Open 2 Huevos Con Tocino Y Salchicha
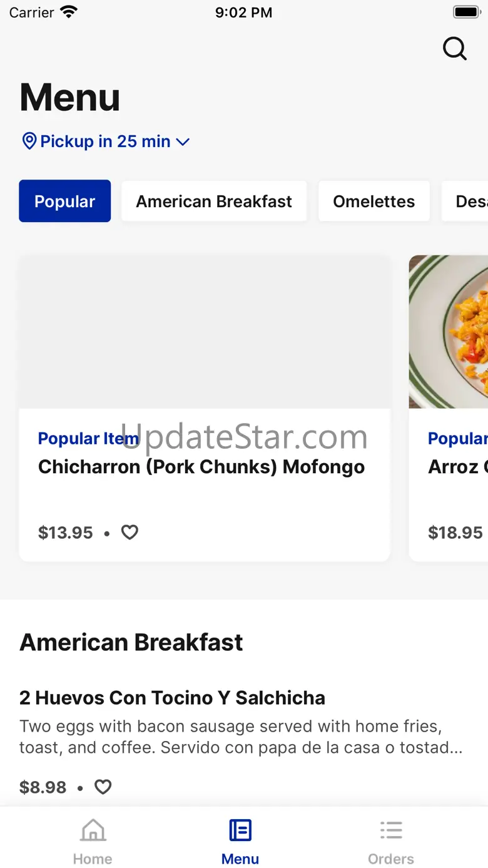488x868 pixels. (172, 698)
